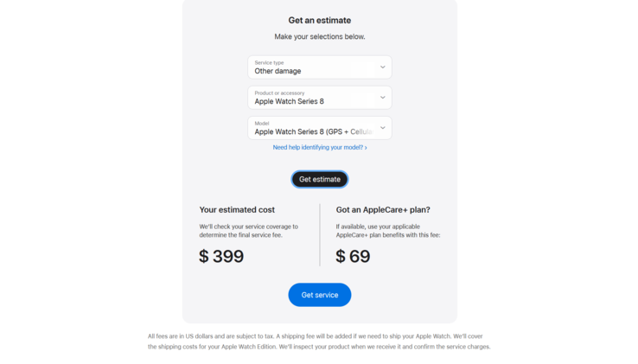Click the AppleCare+ plan benefits description text

(x=387, y=231)
